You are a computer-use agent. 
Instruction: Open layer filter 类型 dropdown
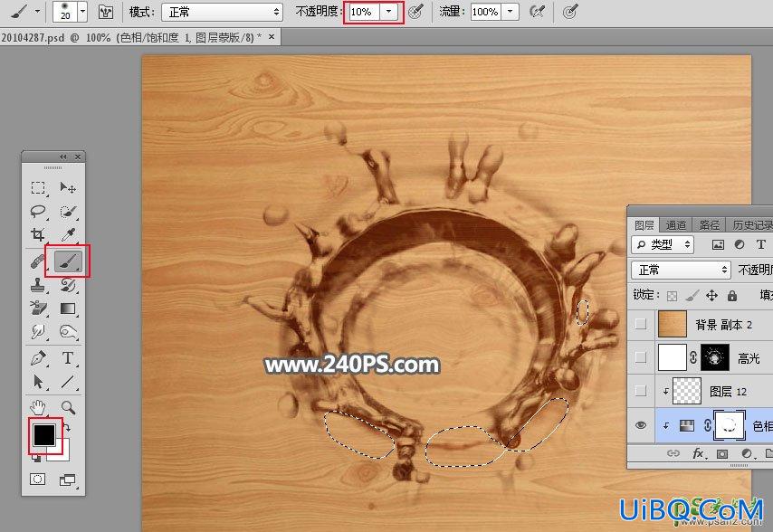tap(663, 244)
